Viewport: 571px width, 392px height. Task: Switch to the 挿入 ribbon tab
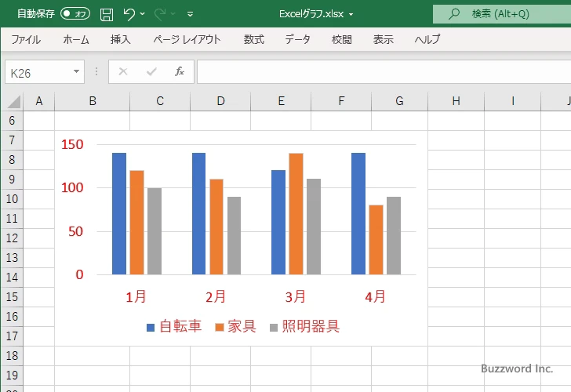(121, 39)
